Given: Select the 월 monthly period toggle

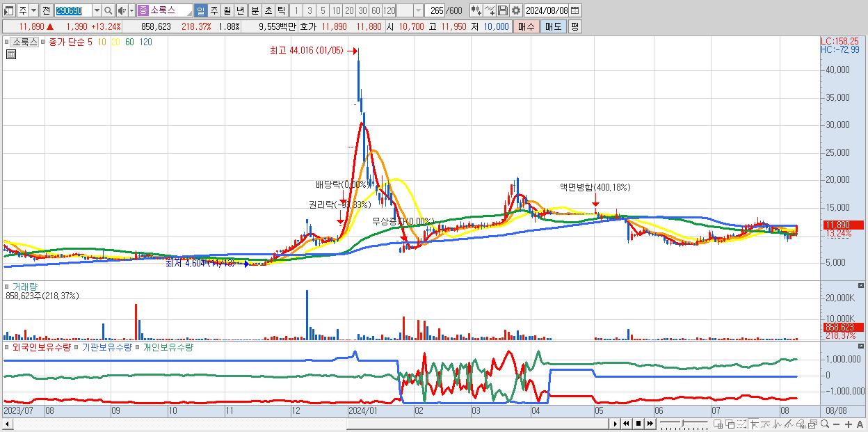Looking at the screenshot, I should pos(227,10).
